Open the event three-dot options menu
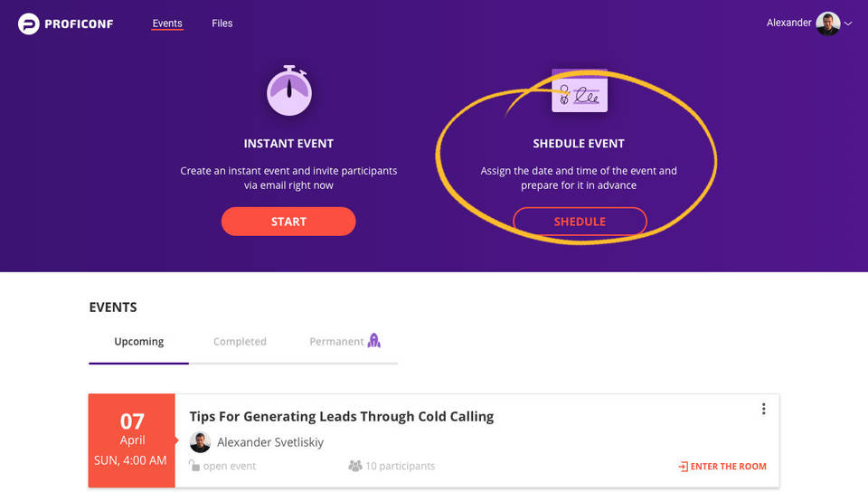The image size is (868, 492). (x=763, y=409)
